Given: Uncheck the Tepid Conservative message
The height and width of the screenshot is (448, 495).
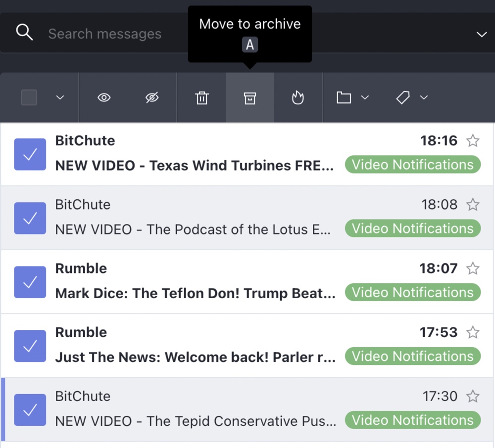Looking at the screenshot, I should tap(30, 410).
